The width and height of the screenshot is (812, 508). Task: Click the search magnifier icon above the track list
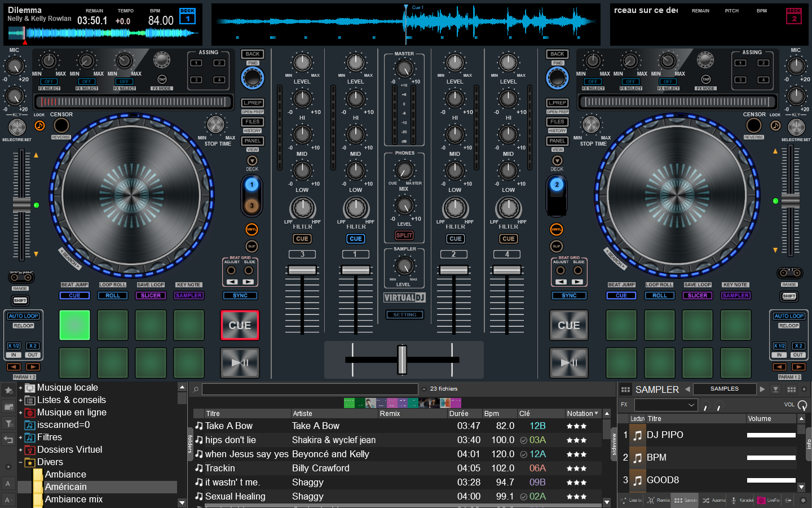196,389
